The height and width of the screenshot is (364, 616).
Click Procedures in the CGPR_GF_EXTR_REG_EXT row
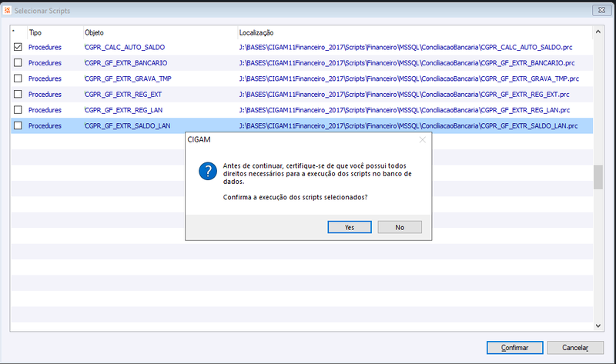click(x=45, y=94)
